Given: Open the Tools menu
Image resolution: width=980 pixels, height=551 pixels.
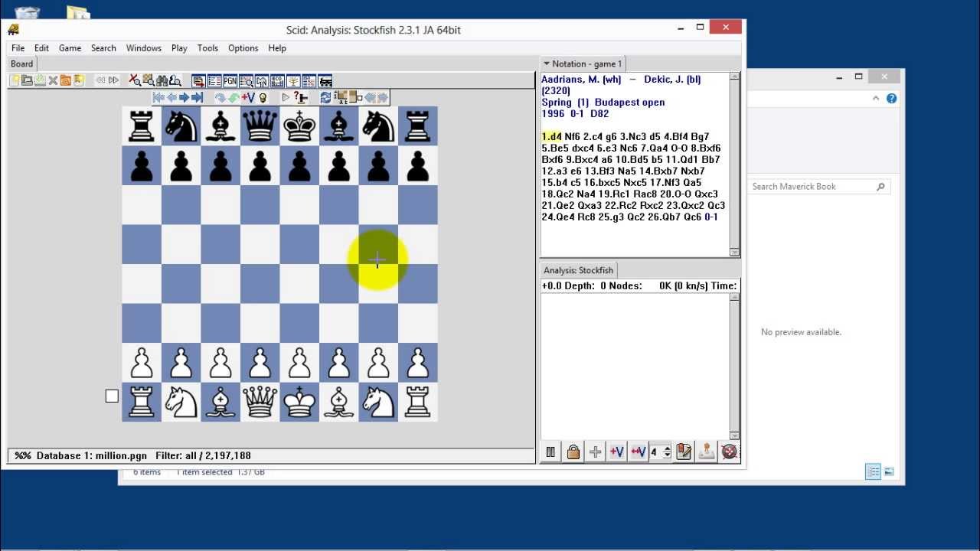Looking at the screenshot, I should coord(207,48).
